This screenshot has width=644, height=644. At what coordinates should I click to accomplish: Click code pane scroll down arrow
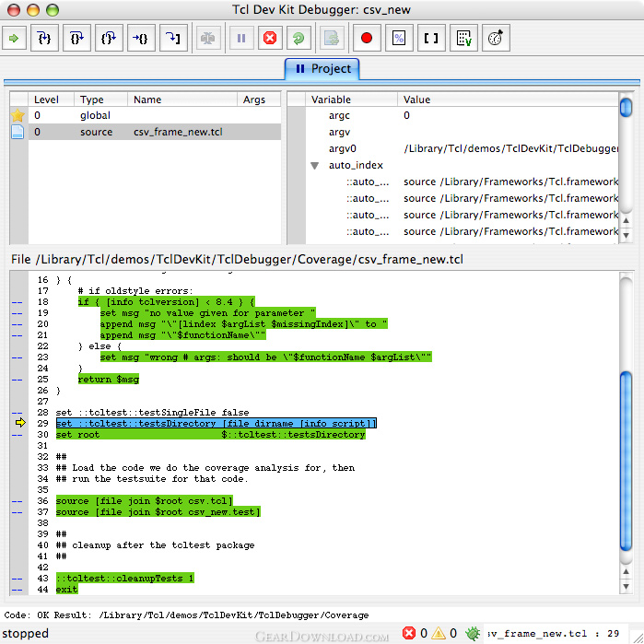click(626, 586)
